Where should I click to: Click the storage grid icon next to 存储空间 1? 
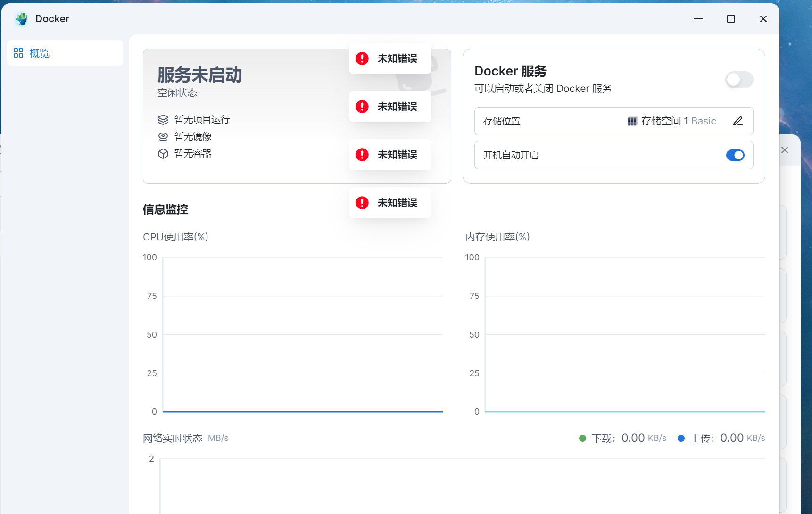(x=632, y=121)
